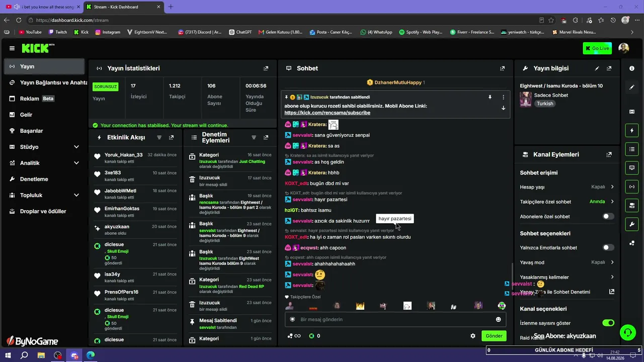Viewport: 644px width, 362px height.
Task: Toggle Yalnızca Emotlarla sohbet switch
Action: (x=608, y=247)
